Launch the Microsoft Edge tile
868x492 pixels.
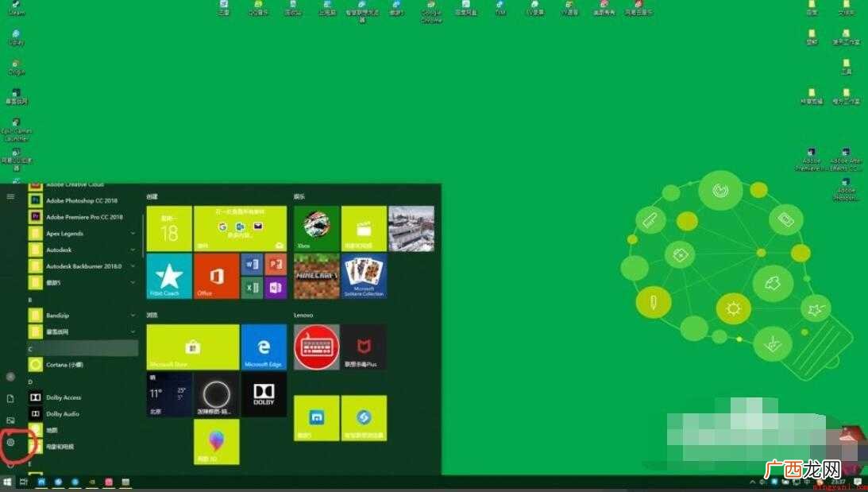(x=264, y=347)
